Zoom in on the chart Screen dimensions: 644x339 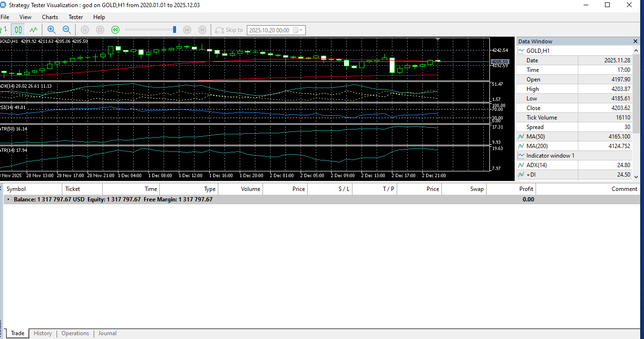click(51, 30)
